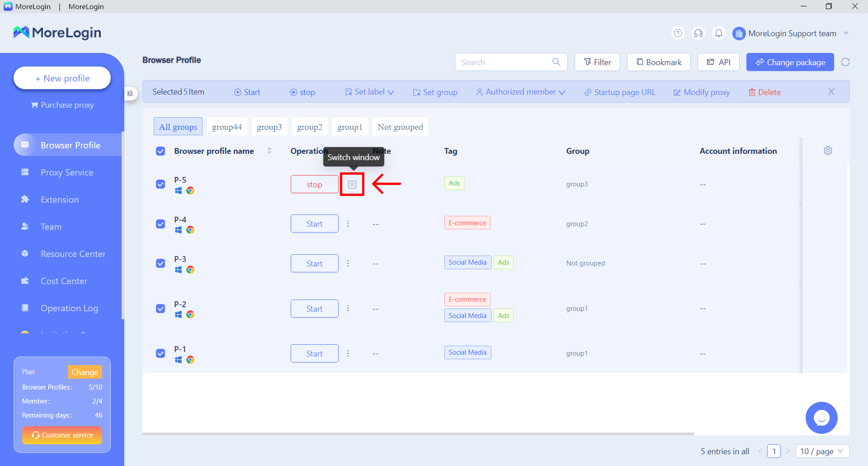
Task: Click the Delete action in toolbar
Action: point(764,92)
